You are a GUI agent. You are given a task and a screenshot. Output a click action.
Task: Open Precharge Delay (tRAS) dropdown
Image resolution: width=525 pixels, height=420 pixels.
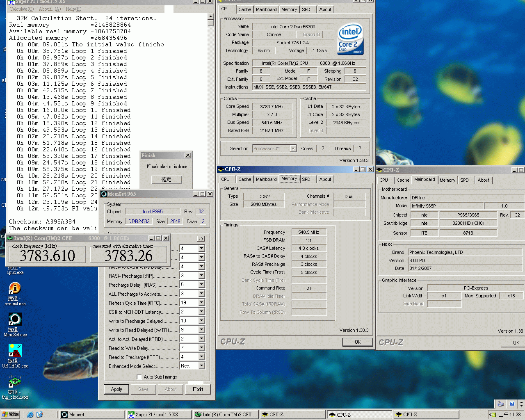click(x=201, y=285)
